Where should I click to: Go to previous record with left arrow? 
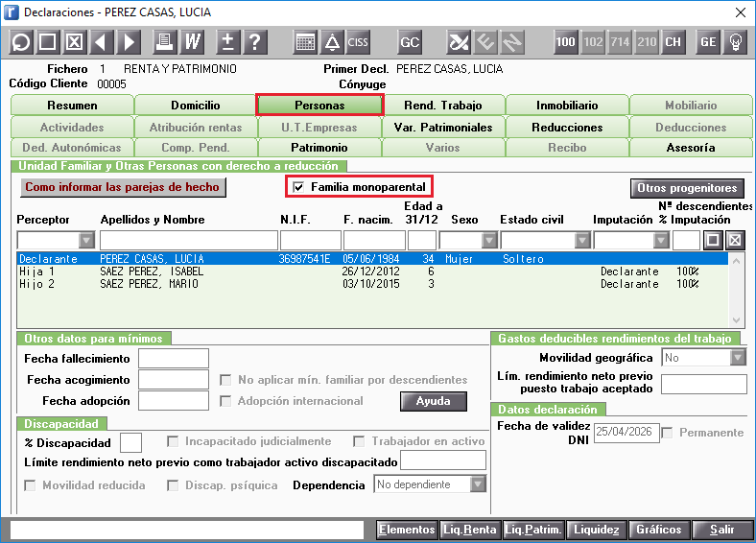(102, 42)
